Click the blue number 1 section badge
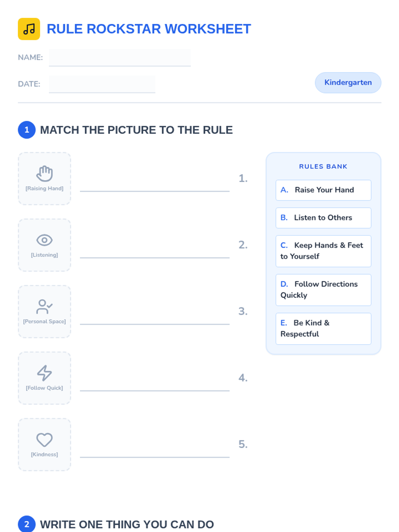The width and height of the screenshot is (399, 532). coord(27,130)
